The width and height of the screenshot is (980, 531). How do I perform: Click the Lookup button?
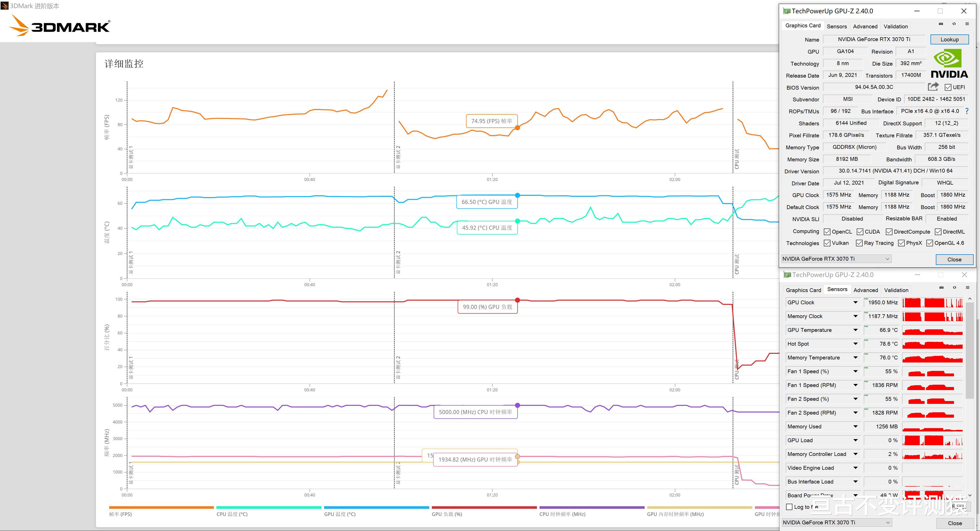coord(949,40)
